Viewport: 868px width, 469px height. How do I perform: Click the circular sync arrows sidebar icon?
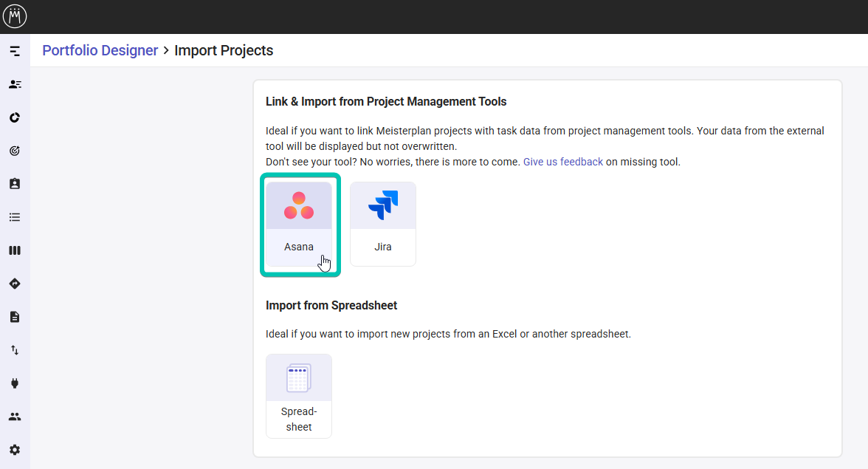pyautogui.click(x=15, y=117)
